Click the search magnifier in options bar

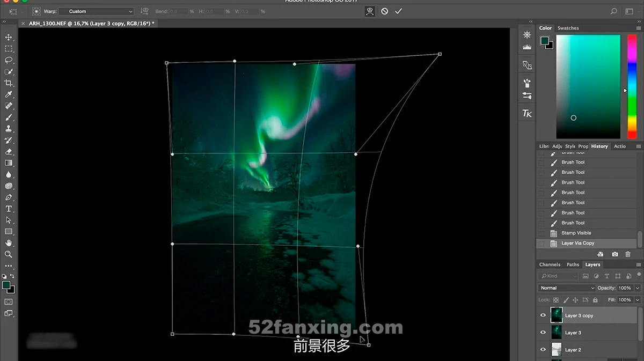pyautogui.click(x=614, y=11)
